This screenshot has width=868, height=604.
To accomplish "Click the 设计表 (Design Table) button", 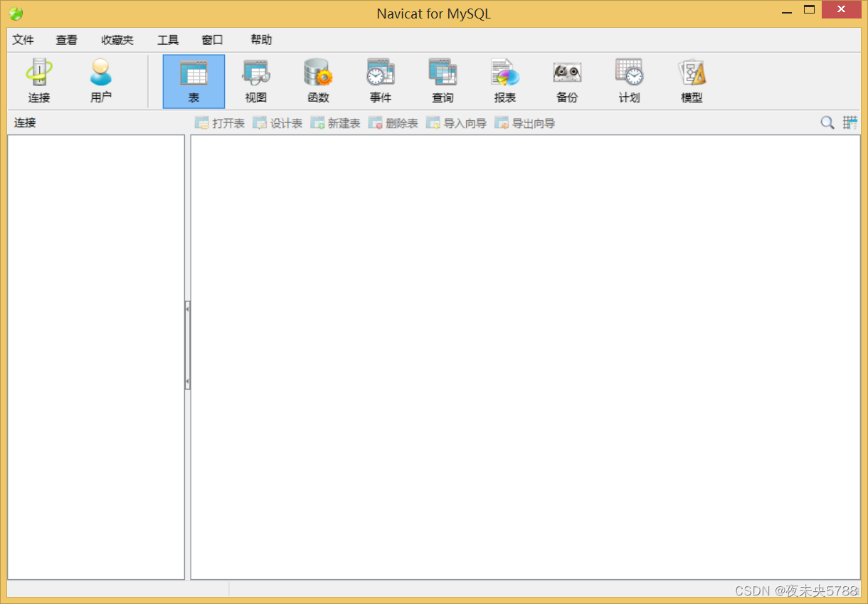I will tap(277, 123).
